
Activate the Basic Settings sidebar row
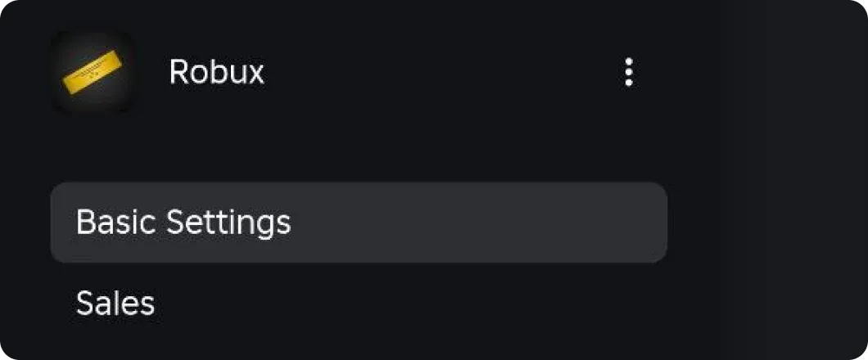(359, 223)
